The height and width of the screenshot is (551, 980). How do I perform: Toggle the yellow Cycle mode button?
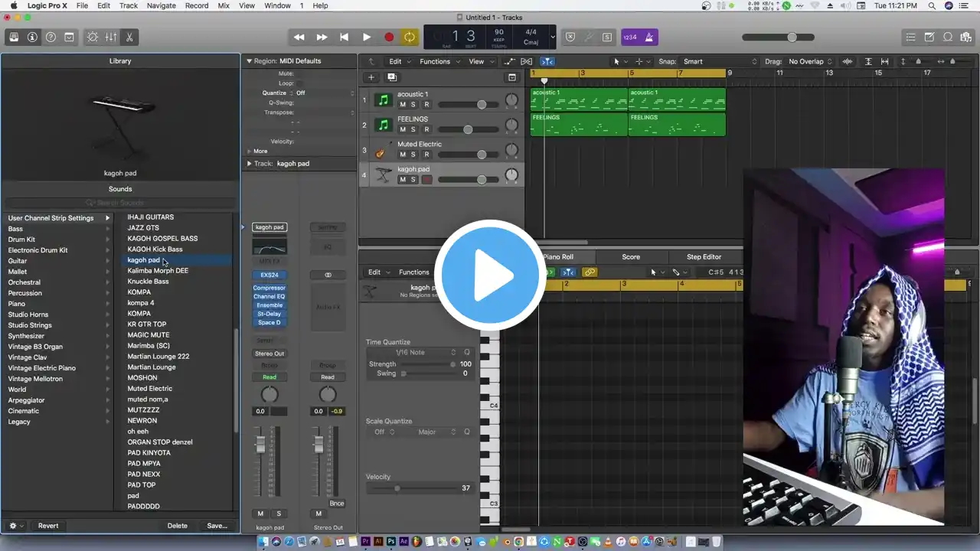point(410,37)
